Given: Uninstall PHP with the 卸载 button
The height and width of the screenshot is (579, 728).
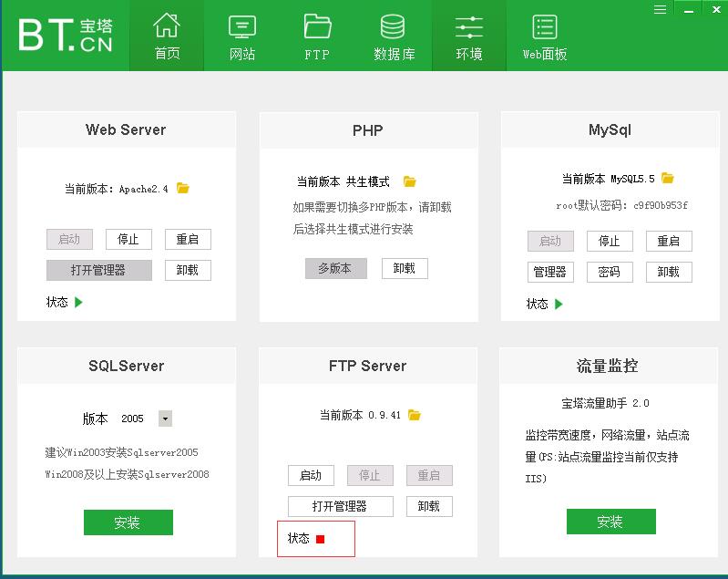Looking at the screenshot, I should [405, 268].
